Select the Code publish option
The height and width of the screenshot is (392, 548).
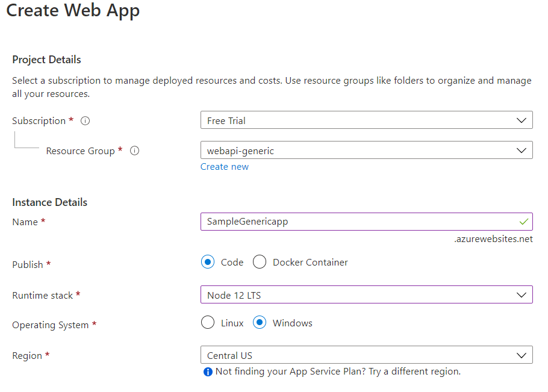click(208, 262)
